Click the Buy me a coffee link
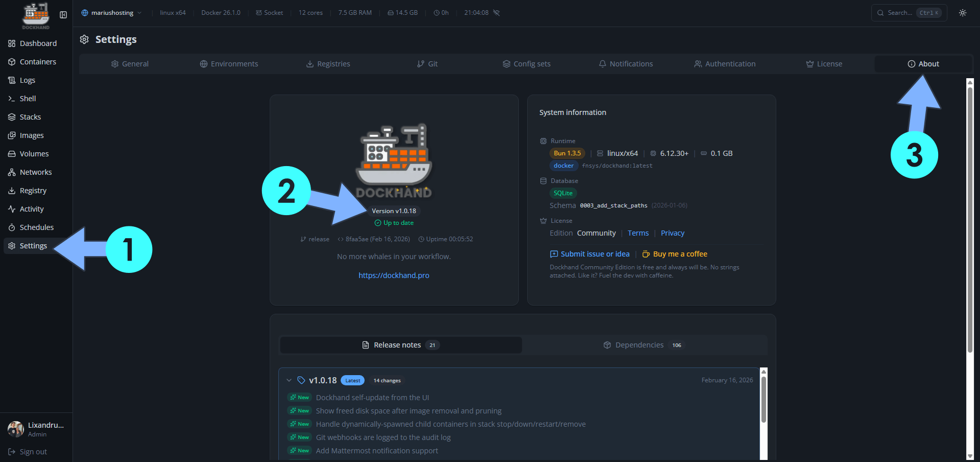Viewport: 980px width, 462px height. point(674,253)
